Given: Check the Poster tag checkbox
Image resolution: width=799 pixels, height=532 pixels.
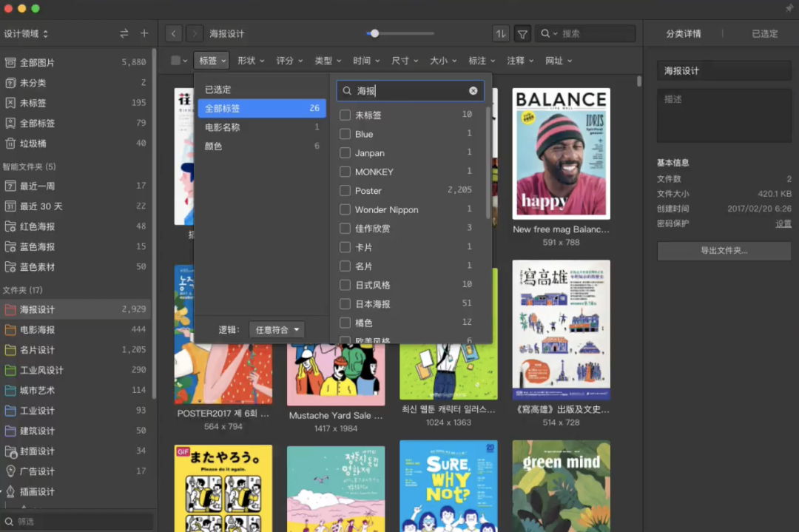Looking at the screenshot, I should (343, 190).
